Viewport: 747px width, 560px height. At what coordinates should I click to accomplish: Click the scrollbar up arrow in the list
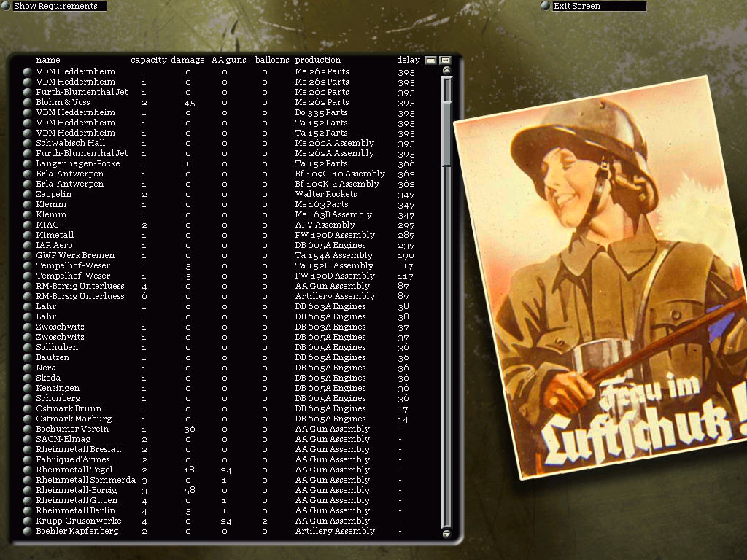(x=446, y=71)
